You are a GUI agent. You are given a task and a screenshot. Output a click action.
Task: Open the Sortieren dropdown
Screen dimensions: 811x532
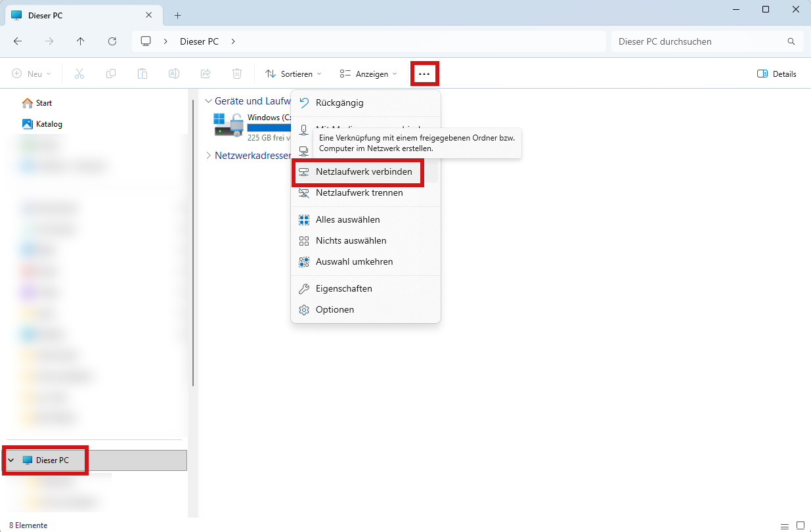[294, 74]
